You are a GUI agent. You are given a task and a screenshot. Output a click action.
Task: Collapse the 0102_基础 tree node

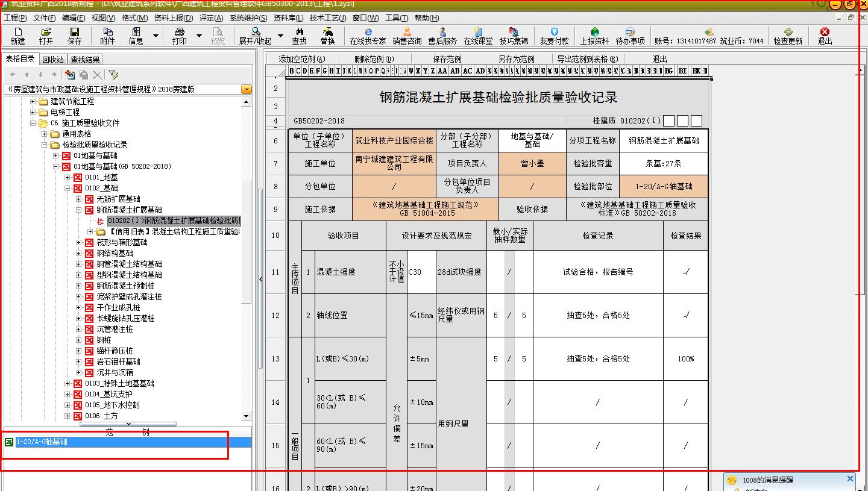tap(68, 188)
